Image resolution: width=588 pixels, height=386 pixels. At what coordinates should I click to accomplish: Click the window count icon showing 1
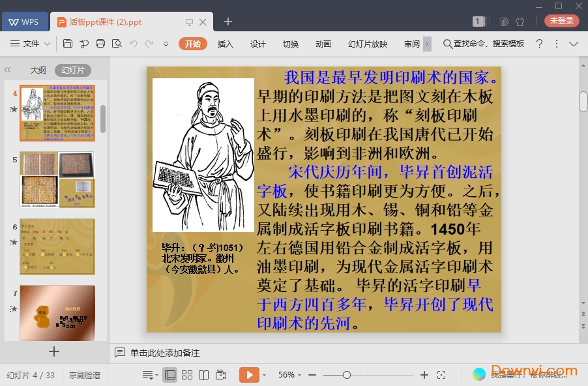pyautogui.click(x=479, y=22)
